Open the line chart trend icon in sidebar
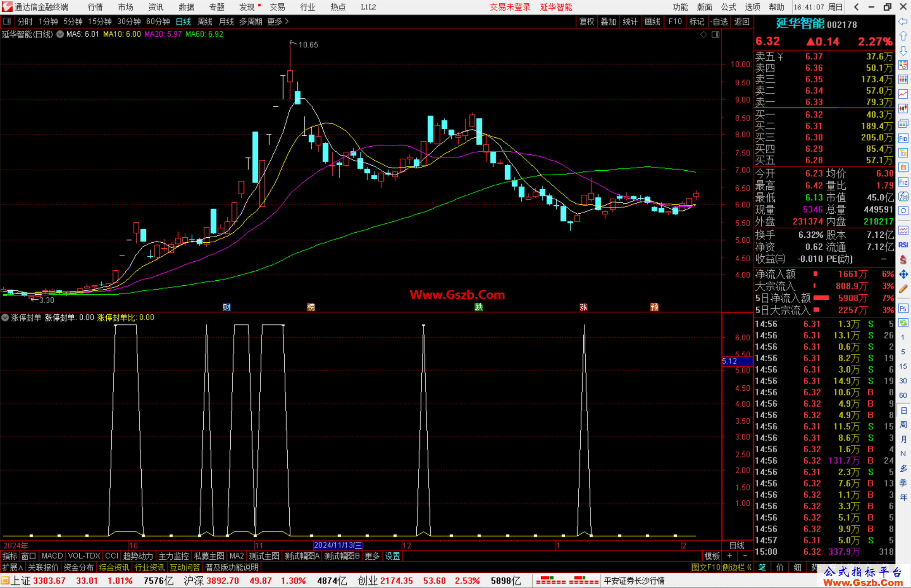911x588 pixels. click(903, 94)
